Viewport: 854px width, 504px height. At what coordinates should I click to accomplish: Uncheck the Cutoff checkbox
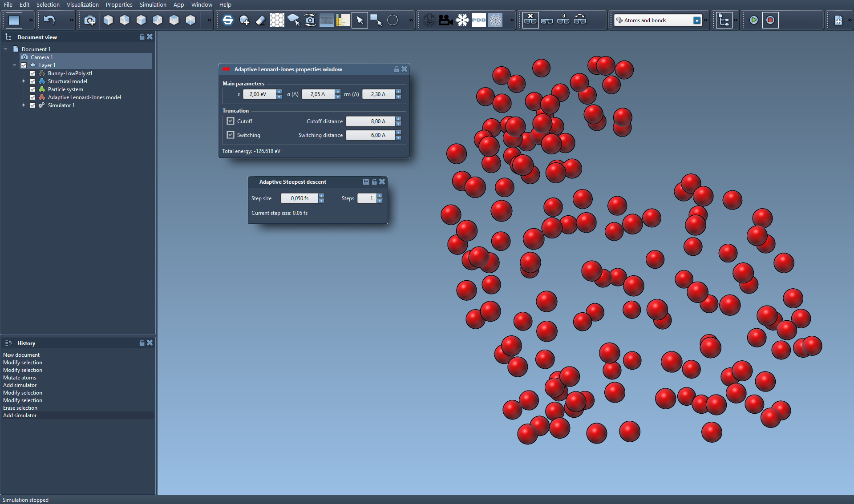pos(231,121)
